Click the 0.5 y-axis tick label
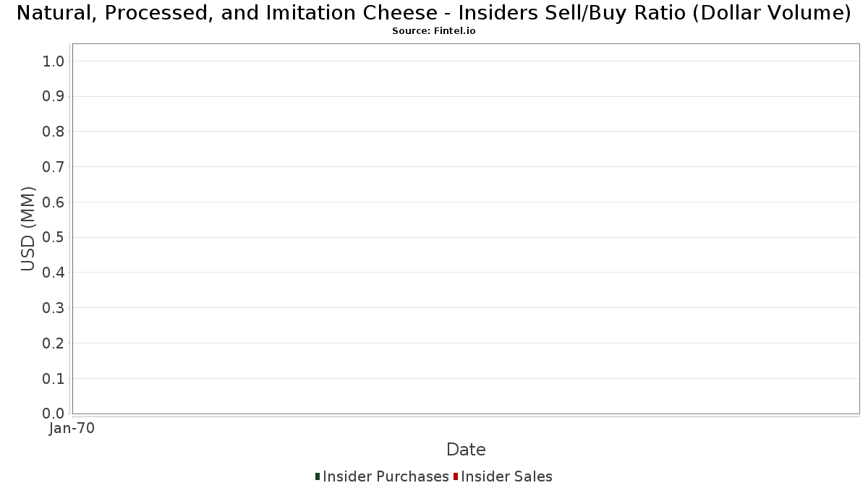The width and height of the screenshot is (868, 488). point(54,238)
